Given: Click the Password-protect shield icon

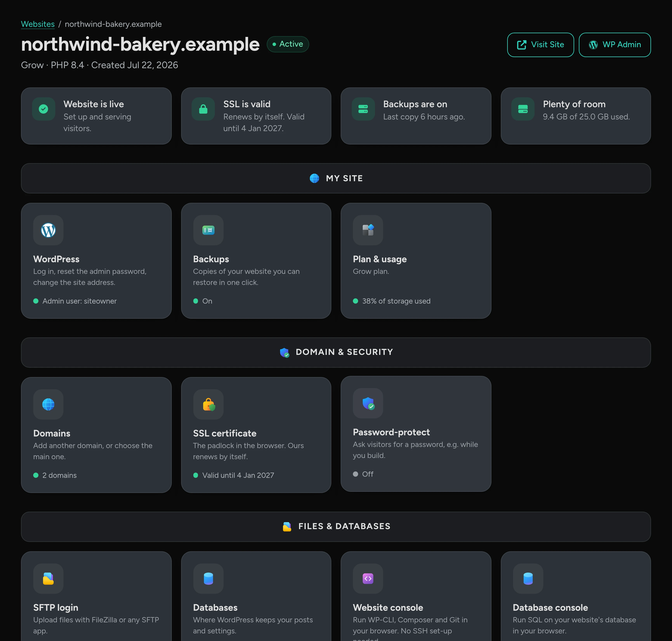Looking at the screenshot, I should tap(368, 403).
